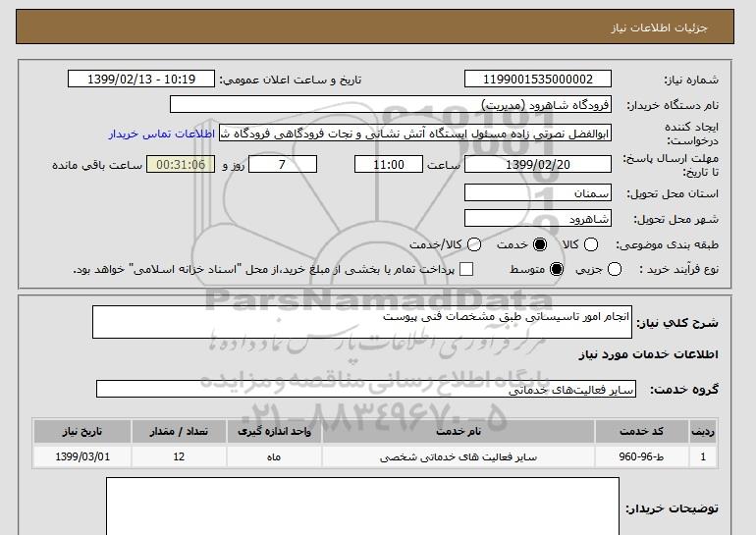This screenshot has width=756, height=535.
Task: Click the کد خدمت column header
Action: pyautogui.click(x=641, y=431)
